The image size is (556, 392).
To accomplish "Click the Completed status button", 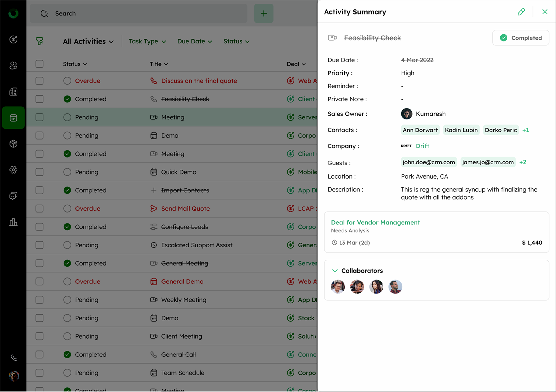I will (520, 38).
